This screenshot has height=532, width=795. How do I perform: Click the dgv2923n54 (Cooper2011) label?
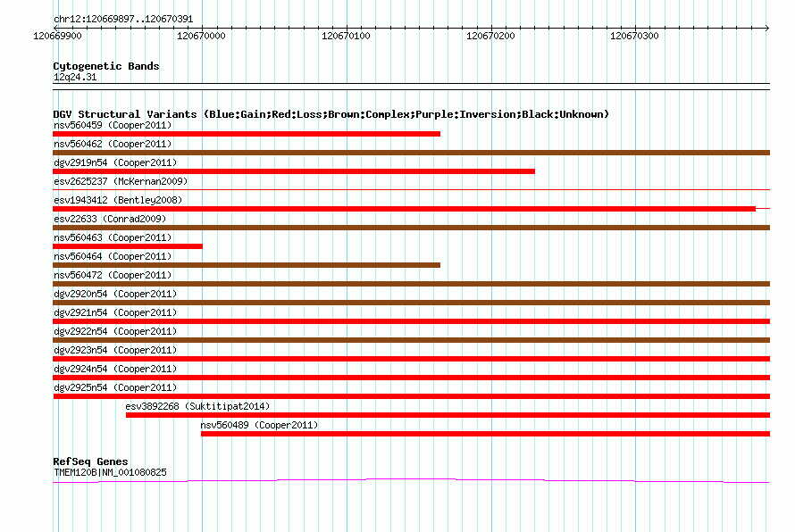pyautogui.click(x=115, y=350)
